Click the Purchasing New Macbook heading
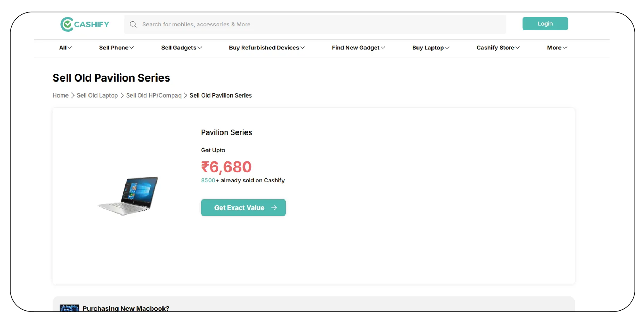This screenshot has height=320, width=644. click(x=126, y=308)
